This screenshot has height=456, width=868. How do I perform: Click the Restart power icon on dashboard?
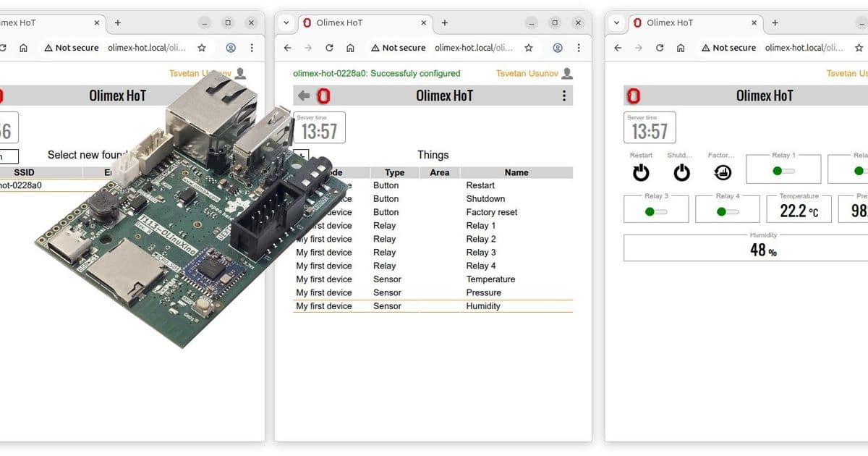click(x=641, y=172)
